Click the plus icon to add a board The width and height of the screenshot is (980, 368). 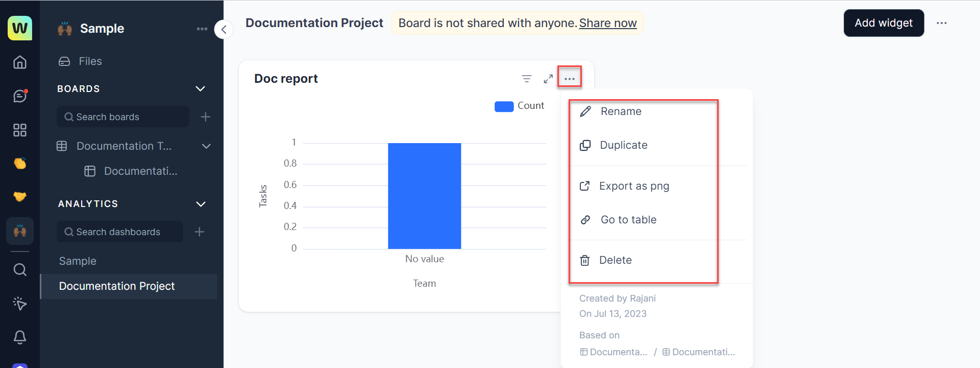coord(206,117)
